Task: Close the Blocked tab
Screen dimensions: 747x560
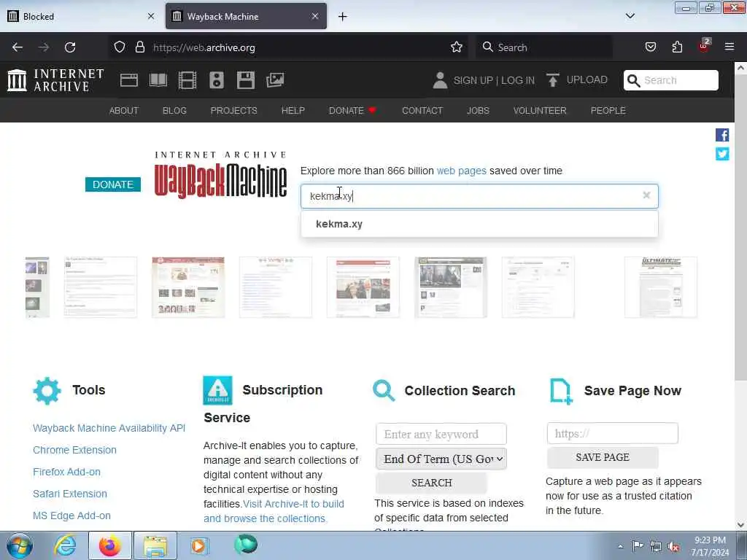Action: 151,17
